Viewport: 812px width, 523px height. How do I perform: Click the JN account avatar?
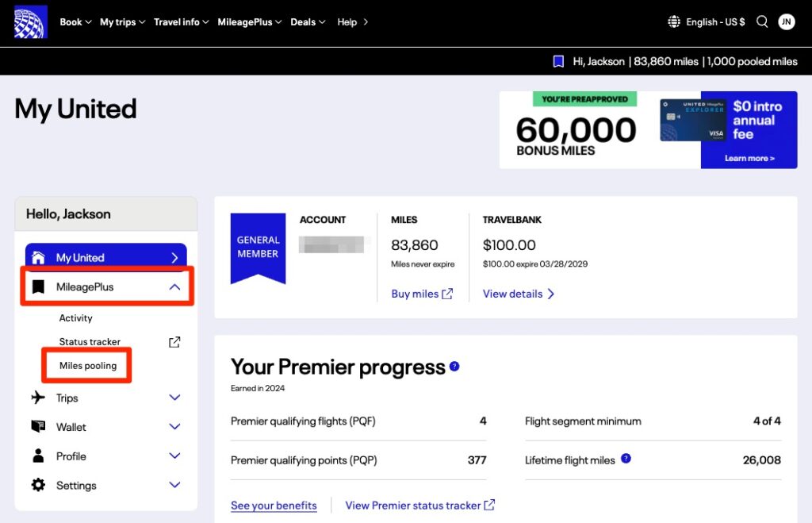[x=786, y=21]
